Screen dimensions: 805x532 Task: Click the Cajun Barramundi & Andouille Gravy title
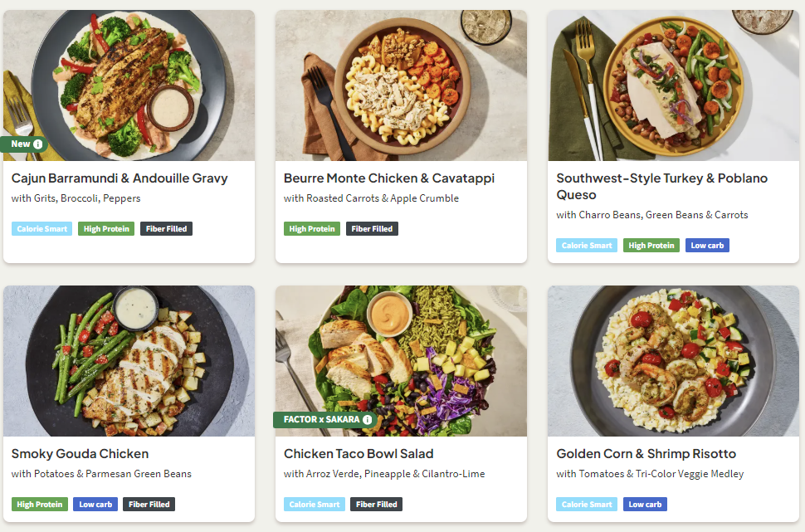[x=120, y=178]
